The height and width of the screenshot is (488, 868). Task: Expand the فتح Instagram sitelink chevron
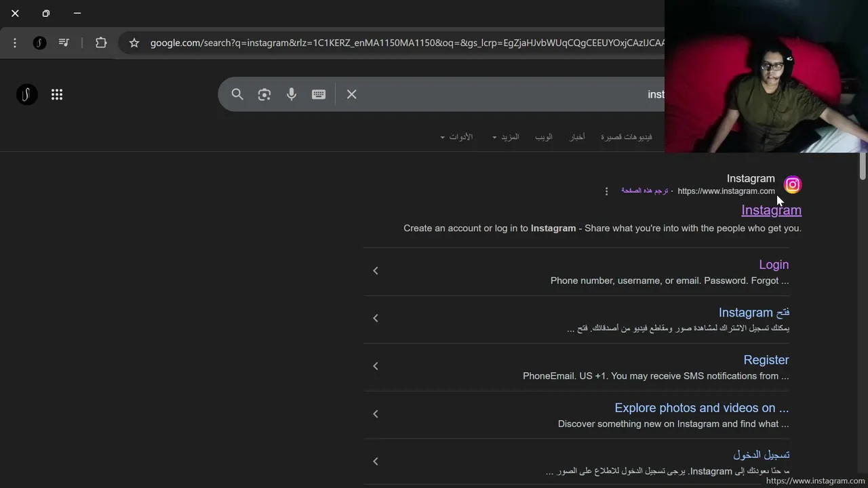pos(375,318)
